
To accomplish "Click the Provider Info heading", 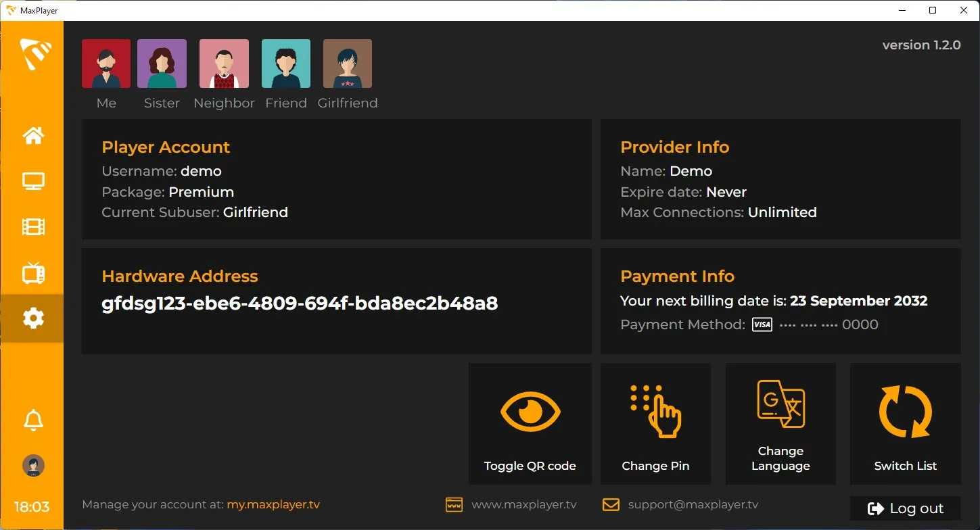I will [675, 147].
